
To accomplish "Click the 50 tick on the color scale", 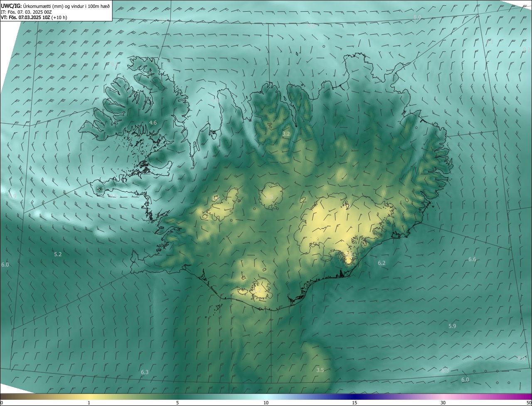I will tap(529, 403).
